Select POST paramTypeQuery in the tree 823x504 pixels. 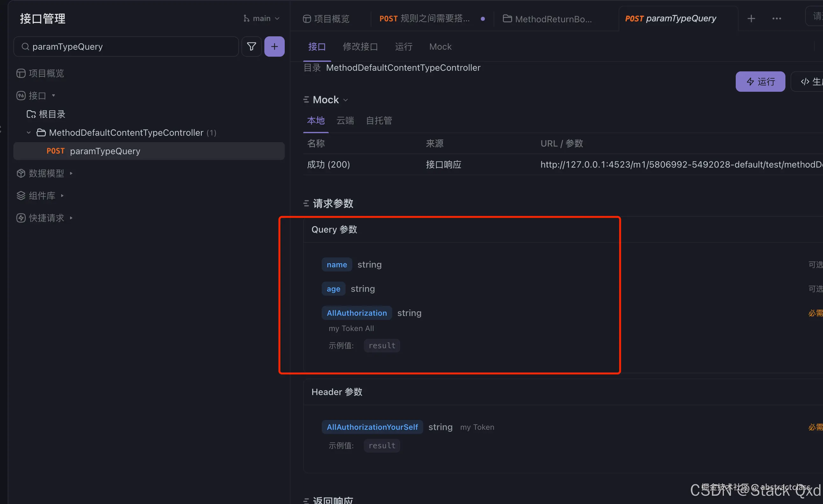(x=105, y=151)
